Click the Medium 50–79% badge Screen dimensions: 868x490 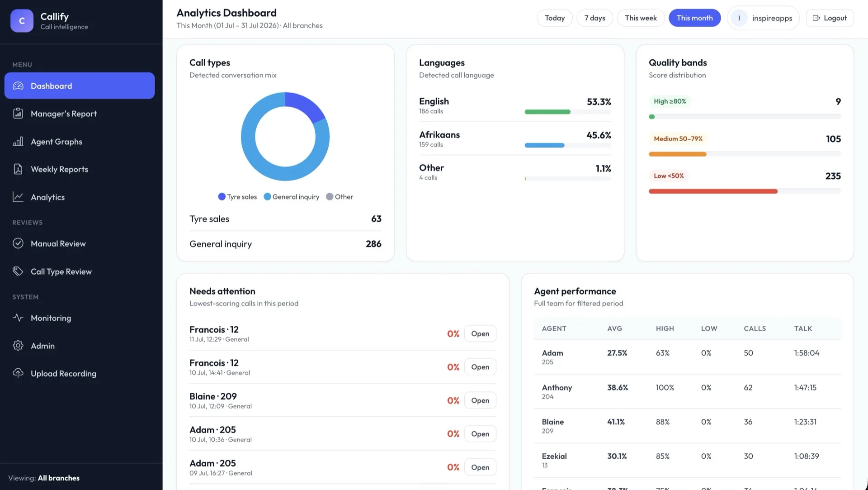tap(678, 139)
